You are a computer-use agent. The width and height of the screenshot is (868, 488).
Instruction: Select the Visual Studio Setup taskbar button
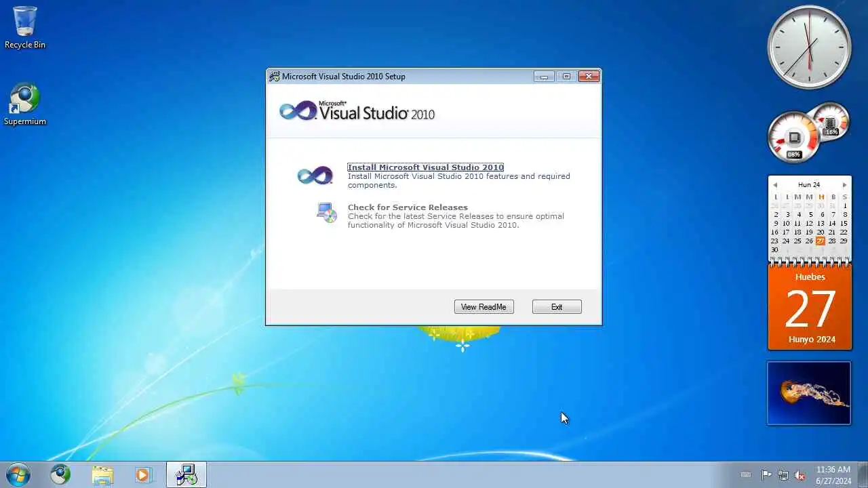click(x=186, y=474)
